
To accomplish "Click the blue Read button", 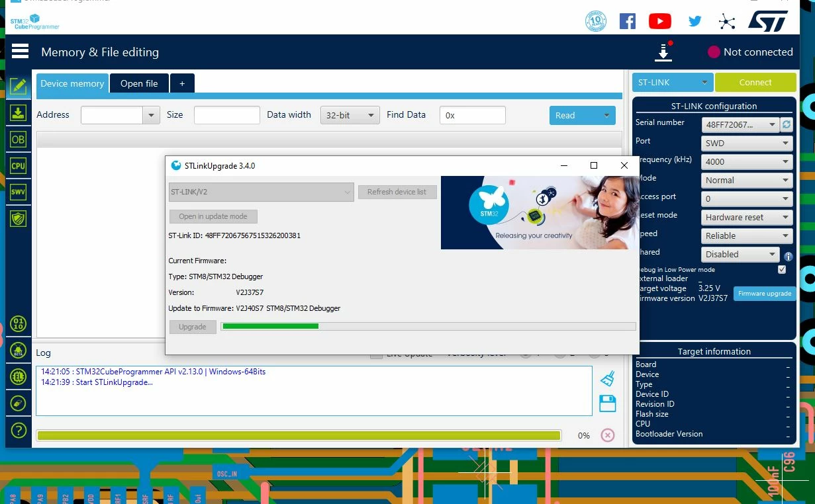I will [582, 115].
